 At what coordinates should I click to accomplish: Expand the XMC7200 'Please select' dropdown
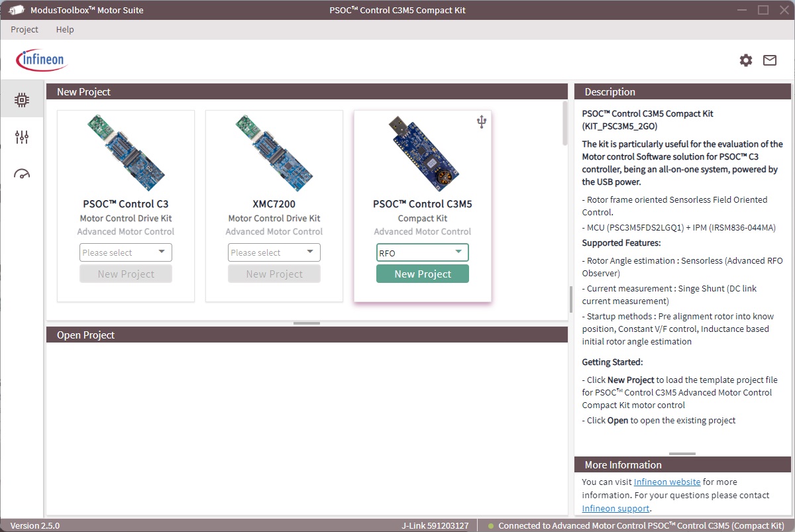coord(274,252)
